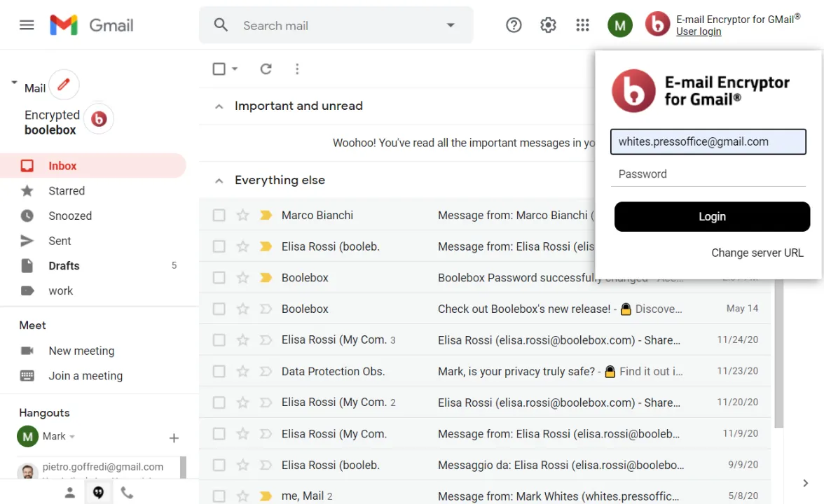Open the Mark status dropdown in Hangouts
This screenshot has width=824, height=504.
coord(72,437)
